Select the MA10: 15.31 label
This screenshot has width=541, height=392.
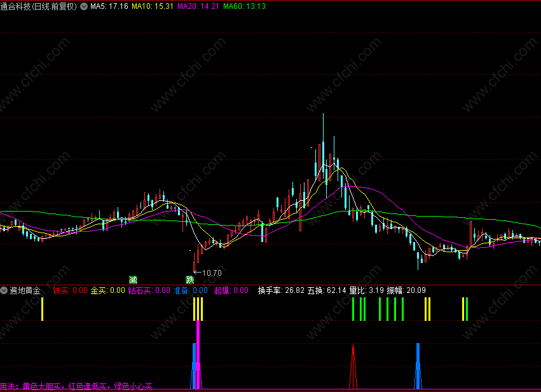[153, 6]
